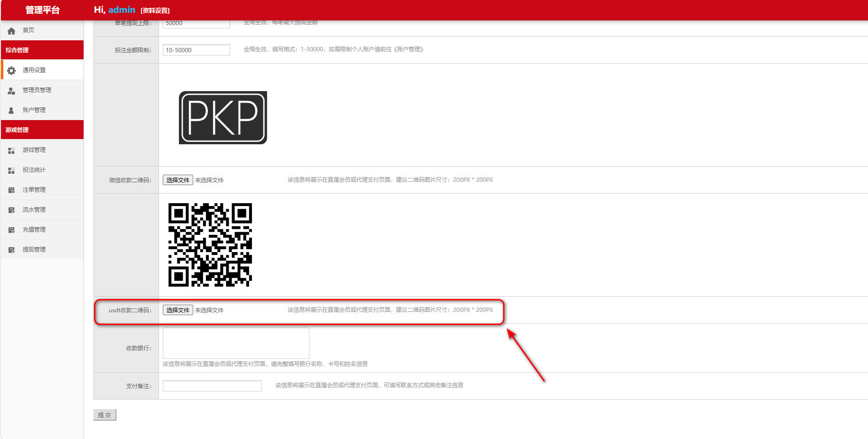This screenshot has height=439, width=868.
Task: Click the usdt收款二维码 label
Action: pyautogui.click(x=130, y=310)
